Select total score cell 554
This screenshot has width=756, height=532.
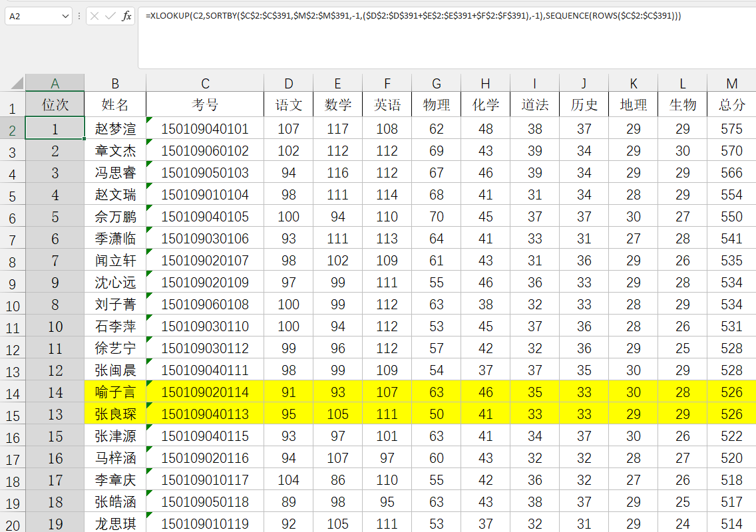731,195
